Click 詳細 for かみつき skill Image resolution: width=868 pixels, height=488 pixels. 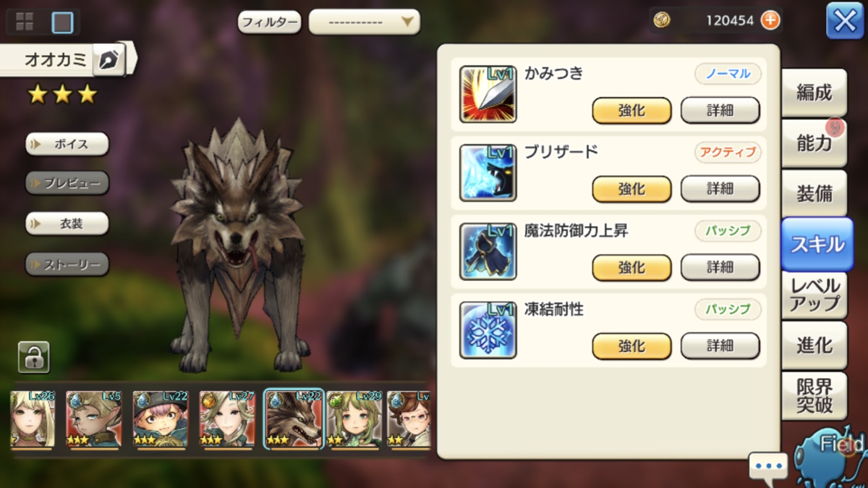pyautogui.click(x=720, y=110)
